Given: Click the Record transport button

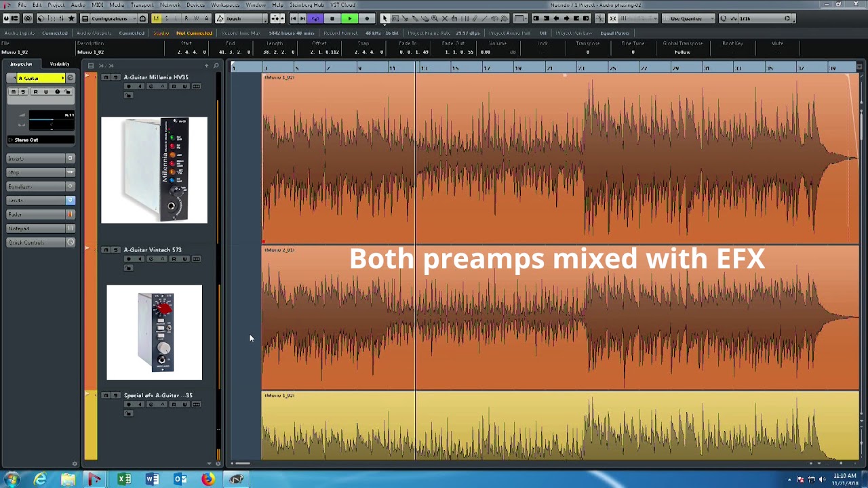Looking at the screenshot, I should [x=367, y=18].
